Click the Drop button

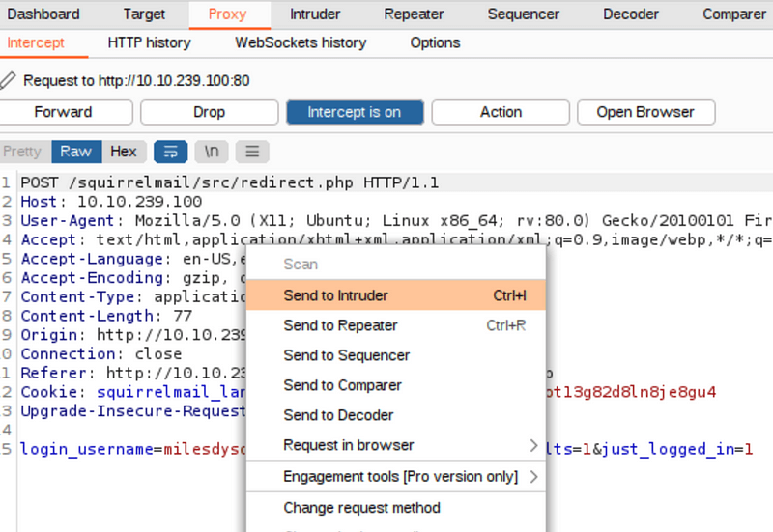[209, 112]
